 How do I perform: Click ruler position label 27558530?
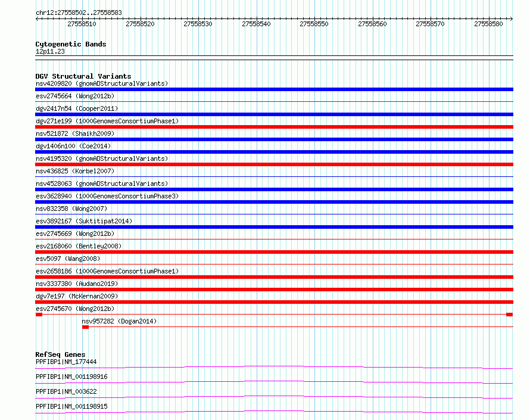(198, 24)
